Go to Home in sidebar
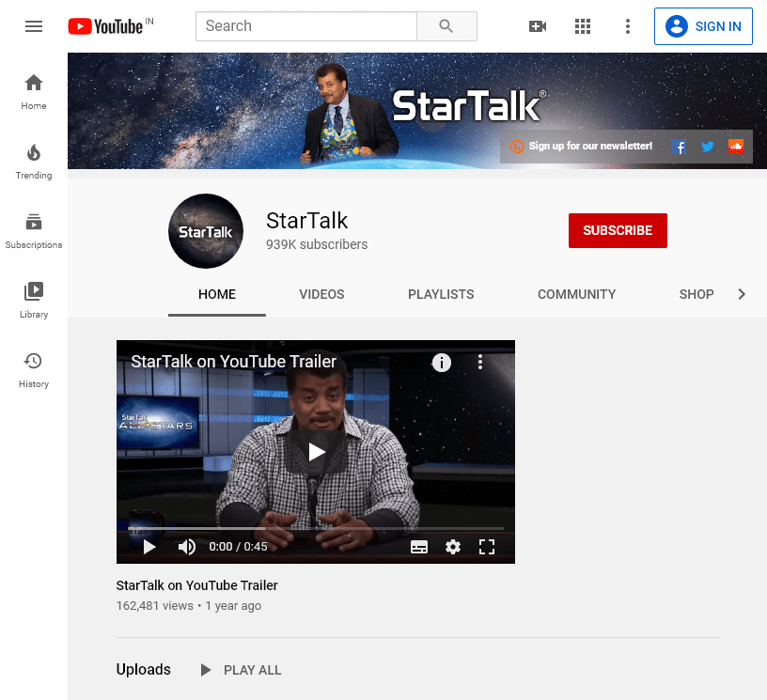The width and height of the screenshot is (767, 700). click(x=34, y=92)
